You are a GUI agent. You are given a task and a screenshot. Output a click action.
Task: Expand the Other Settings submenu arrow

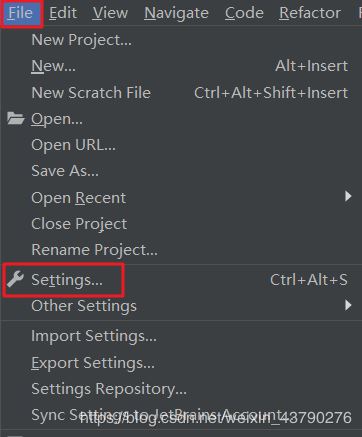(348, 305)
